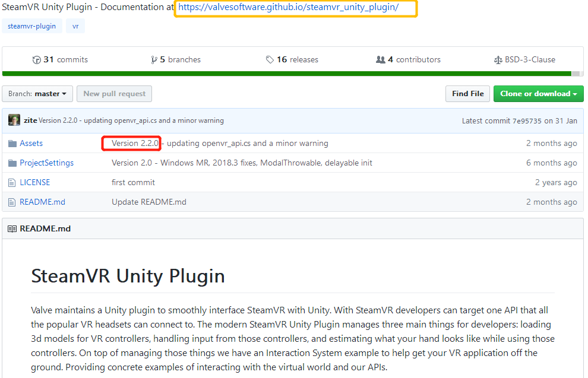Open the BSD-3-Clause license link
588x378 pixels.
point(524,59)
